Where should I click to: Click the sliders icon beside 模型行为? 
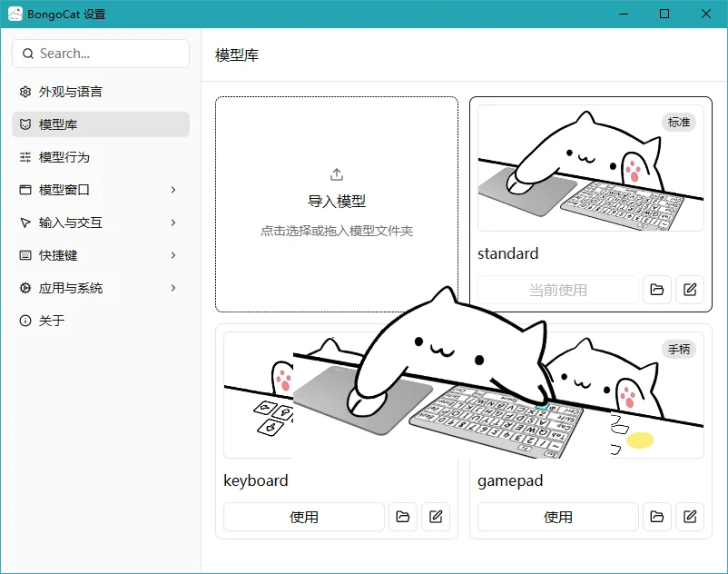point(25,157)
